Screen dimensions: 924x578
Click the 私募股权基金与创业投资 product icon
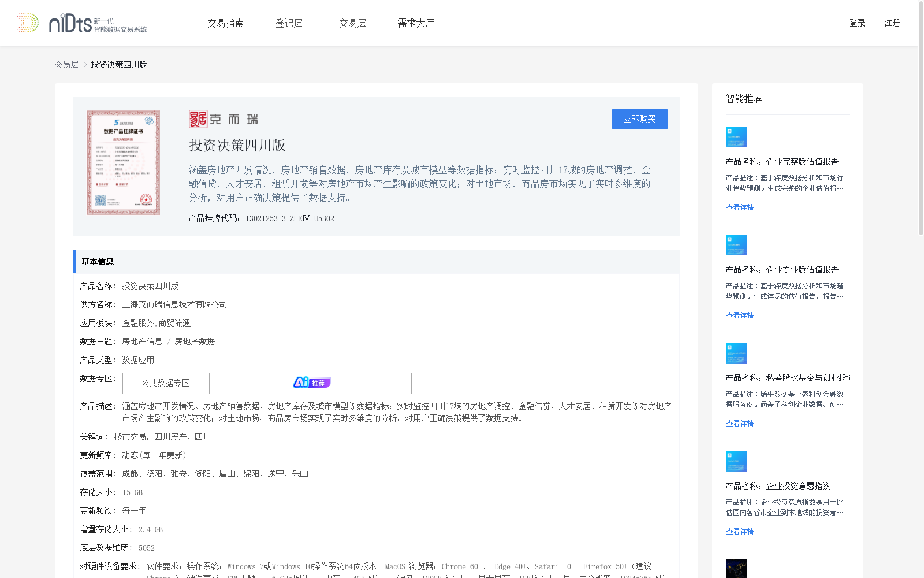pos(736,353)
